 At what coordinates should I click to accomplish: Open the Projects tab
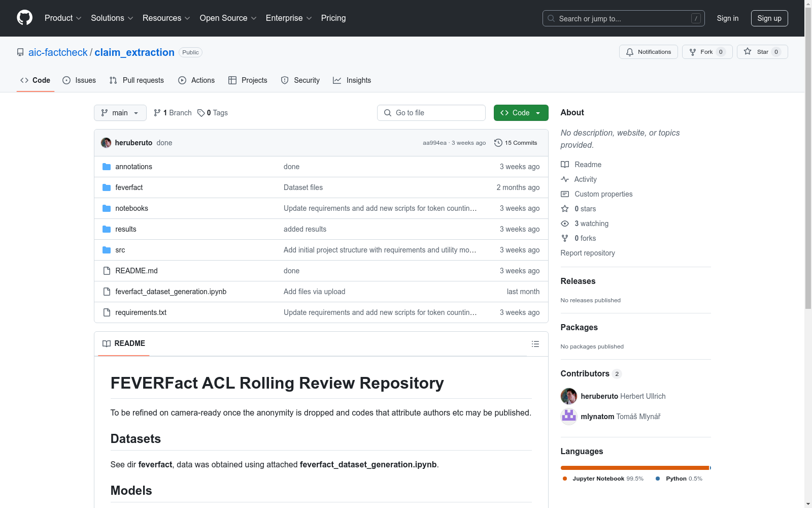[x=248, y=80]
